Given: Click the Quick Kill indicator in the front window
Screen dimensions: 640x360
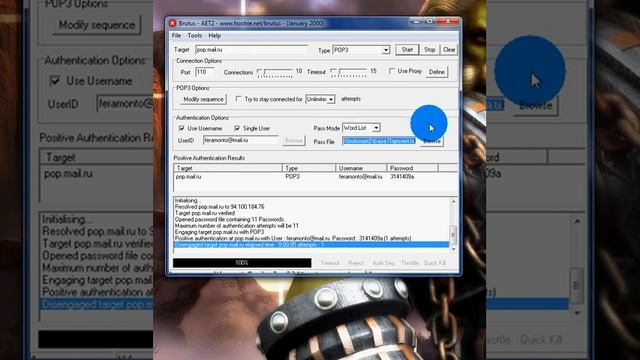Looking at the screenshot, I should 435,263.
